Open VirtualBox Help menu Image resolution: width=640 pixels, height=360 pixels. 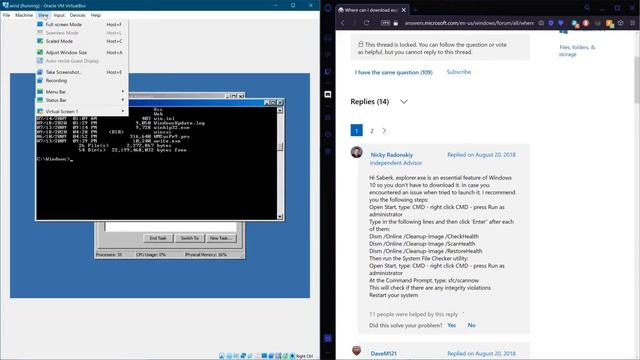tap(96, 15)
